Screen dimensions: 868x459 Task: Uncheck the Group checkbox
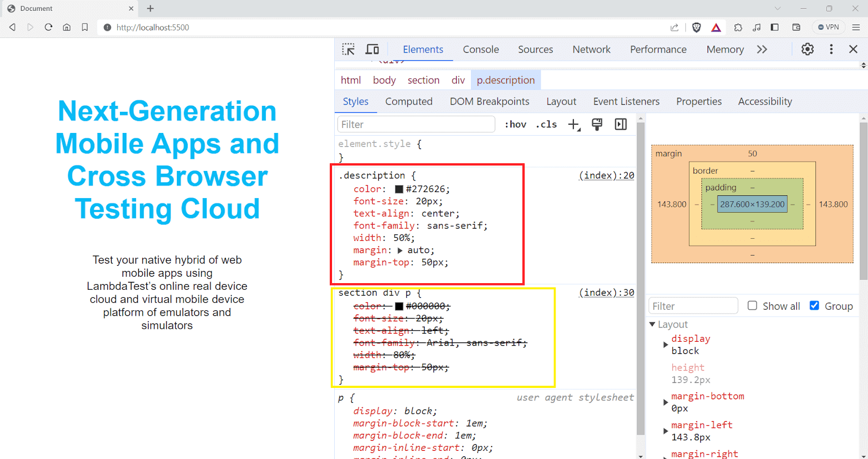click(814, 305)
